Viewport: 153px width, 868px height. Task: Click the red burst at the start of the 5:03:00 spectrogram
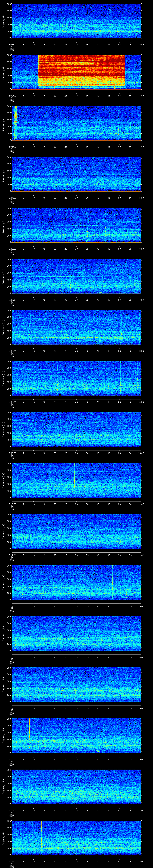[16, 123]
